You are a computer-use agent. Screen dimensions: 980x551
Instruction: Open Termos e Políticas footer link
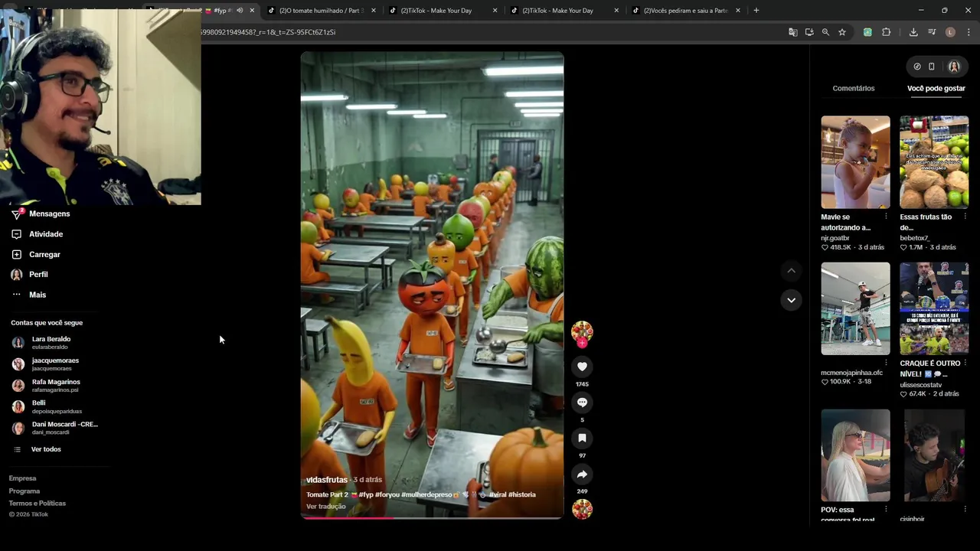click(38, 504)
